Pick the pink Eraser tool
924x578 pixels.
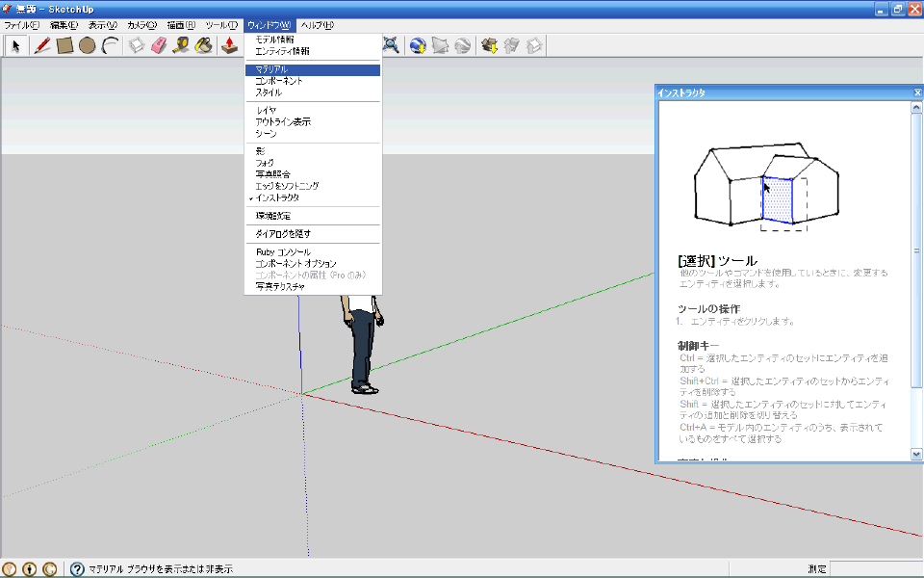[x=159, y=45]
